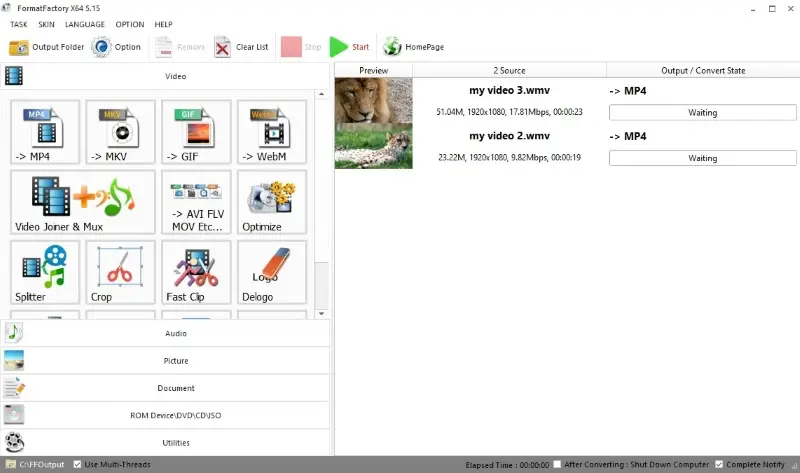
Task: Click the Elapsed Time status text
Action: pos(507,465)
